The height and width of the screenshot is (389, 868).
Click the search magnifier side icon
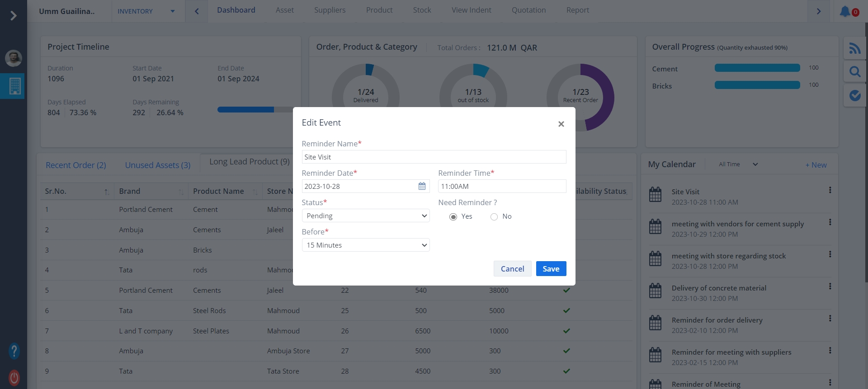[x=854, y=71]
